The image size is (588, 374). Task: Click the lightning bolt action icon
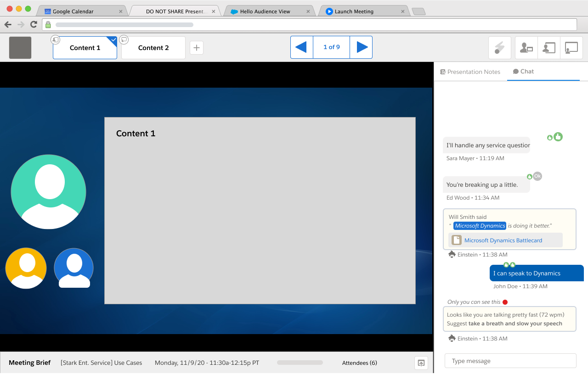tap(499, 48)
